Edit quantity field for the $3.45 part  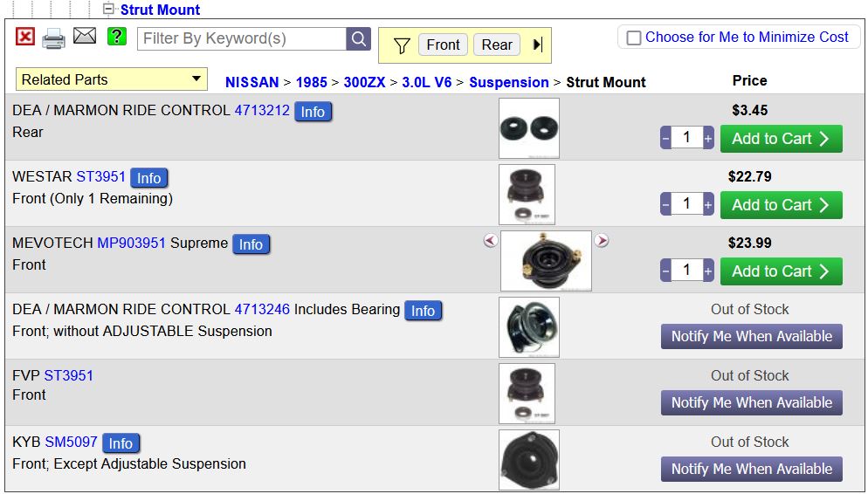point(687,138)
